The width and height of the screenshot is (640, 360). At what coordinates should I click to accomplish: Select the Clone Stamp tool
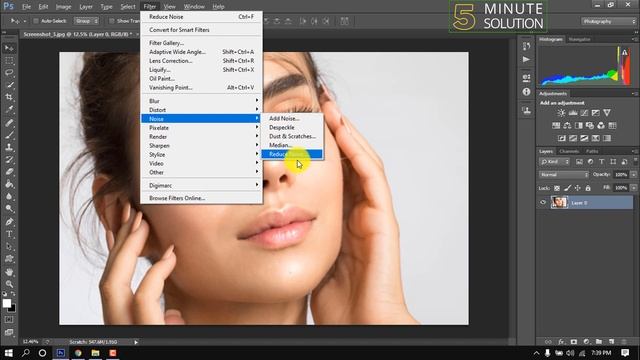coord(9,147)
